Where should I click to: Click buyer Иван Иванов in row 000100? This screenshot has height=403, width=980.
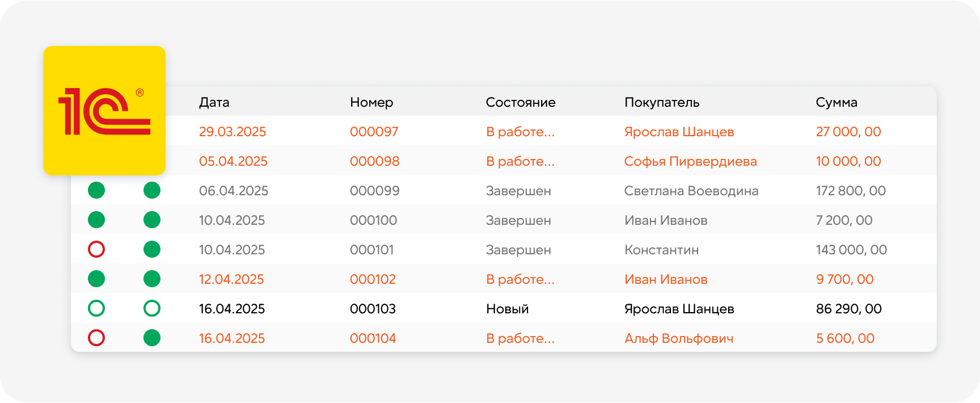666,220
